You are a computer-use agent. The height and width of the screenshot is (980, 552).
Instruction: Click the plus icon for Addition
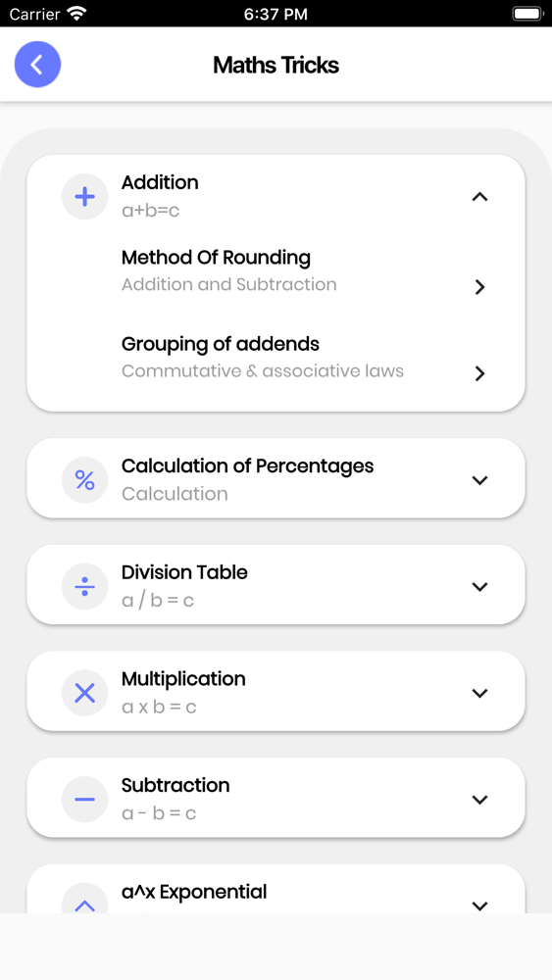pos(84,197)
